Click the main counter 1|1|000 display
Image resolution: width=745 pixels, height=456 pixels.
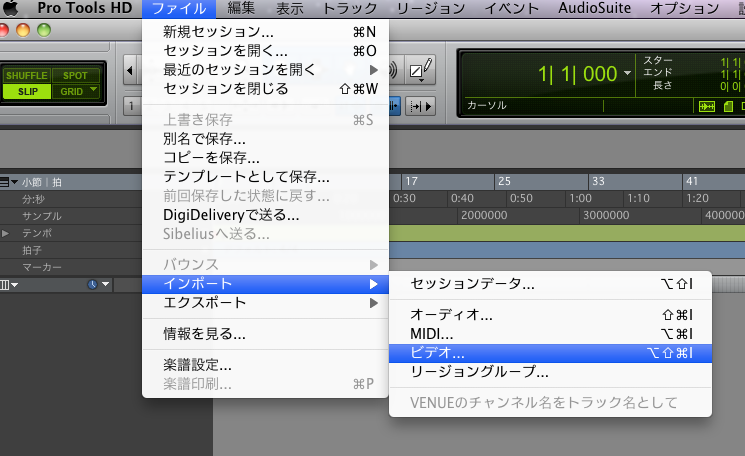(x=577, y=74)
